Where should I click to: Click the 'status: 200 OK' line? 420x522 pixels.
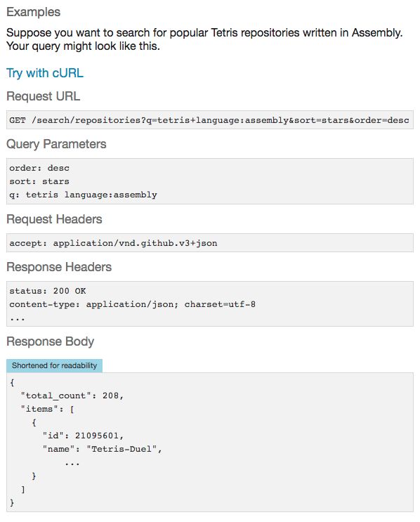coord(48,291)
